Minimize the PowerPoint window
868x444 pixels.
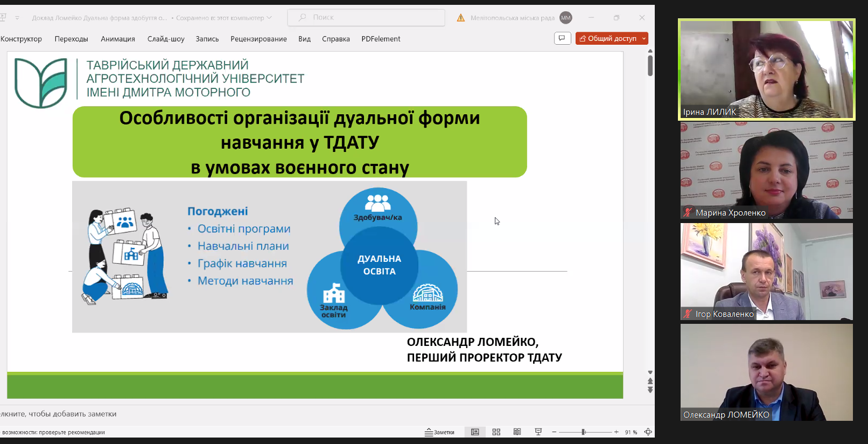point(591,18)
